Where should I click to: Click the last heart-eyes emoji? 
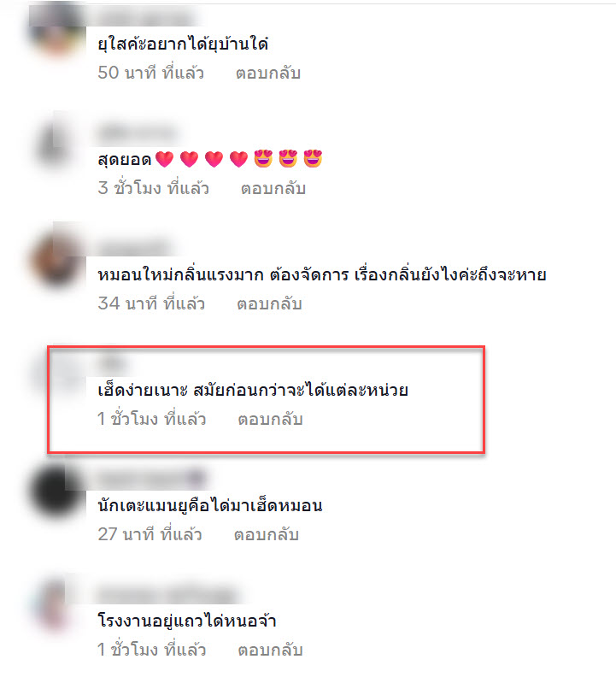point(313,158)
